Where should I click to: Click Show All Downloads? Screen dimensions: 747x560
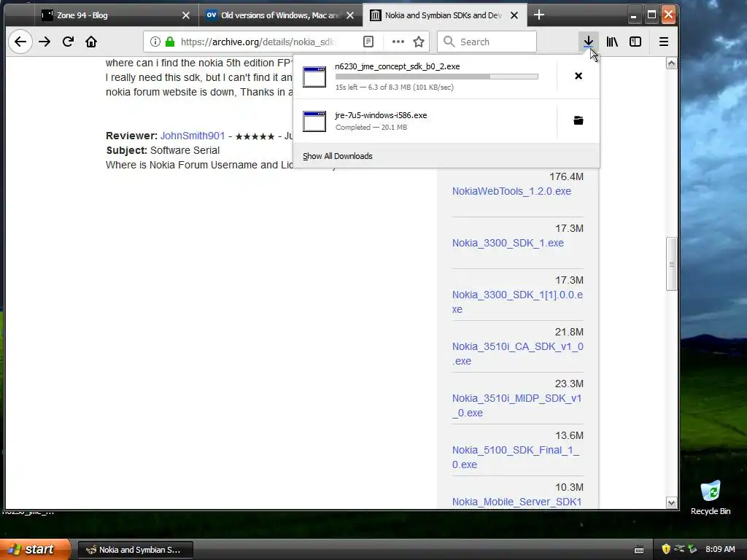click(x=337, y=156)
